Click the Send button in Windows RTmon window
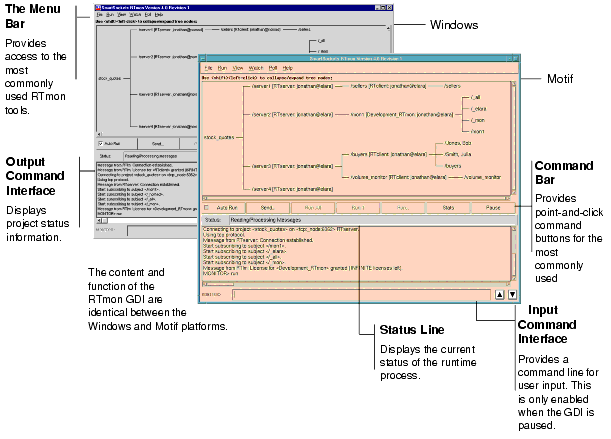 click(x=158, y=144)
